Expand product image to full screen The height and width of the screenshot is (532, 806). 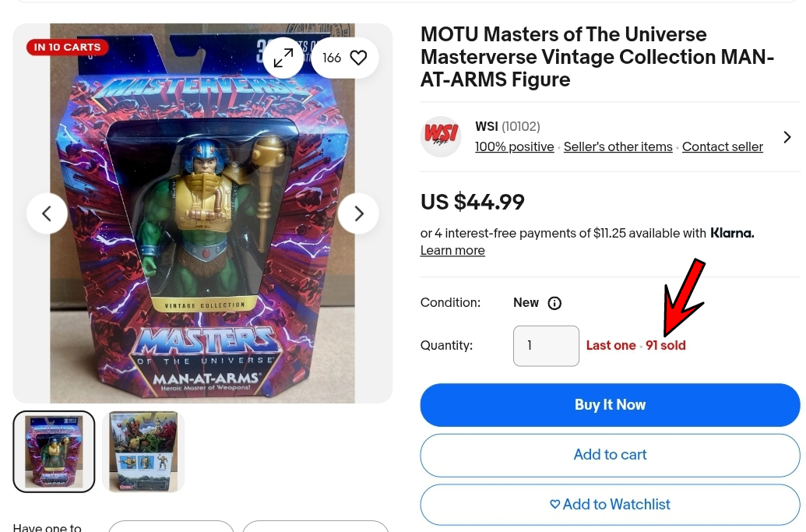pyautogui.click(x=283, y=58)
